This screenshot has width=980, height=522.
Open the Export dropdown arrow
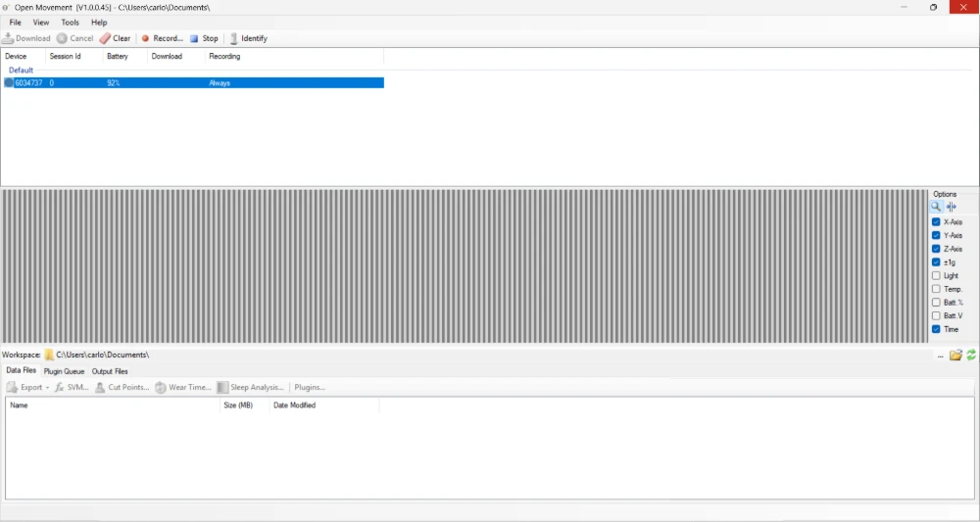[x=47, y=388]
